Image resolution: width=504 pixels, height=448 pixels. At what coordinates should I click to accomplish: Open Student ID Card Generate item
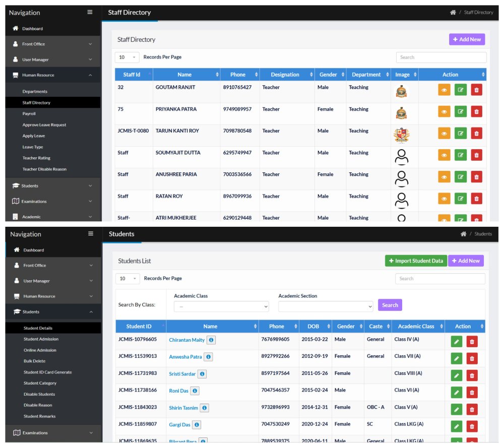point(47,372)
